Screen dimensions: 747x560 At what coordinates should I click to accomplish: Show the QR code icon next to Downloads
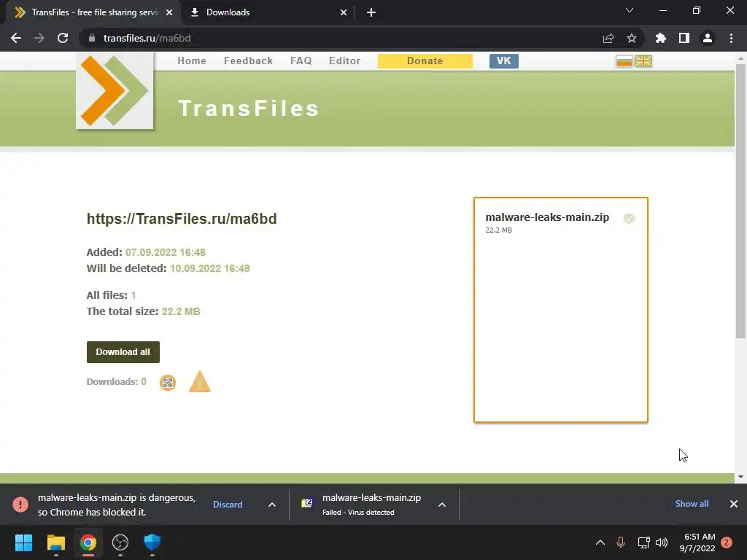tap(168, 382)
